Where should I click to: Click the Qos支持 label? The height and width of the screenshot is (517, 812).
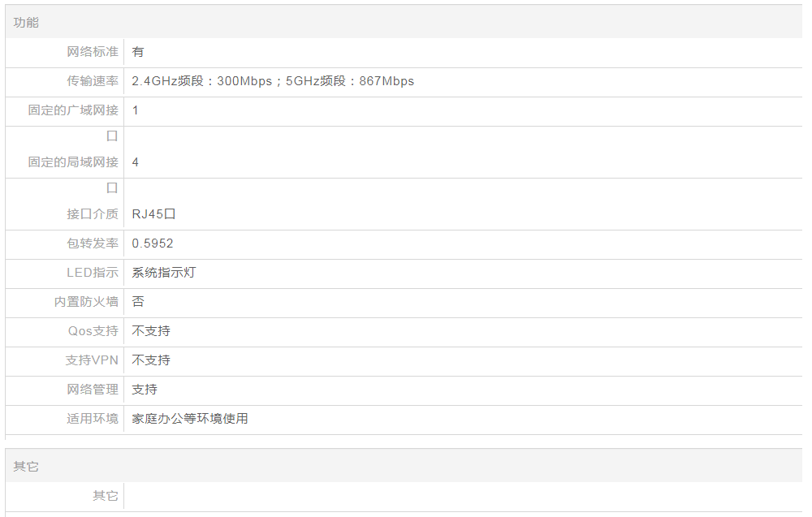pos(93,331)
